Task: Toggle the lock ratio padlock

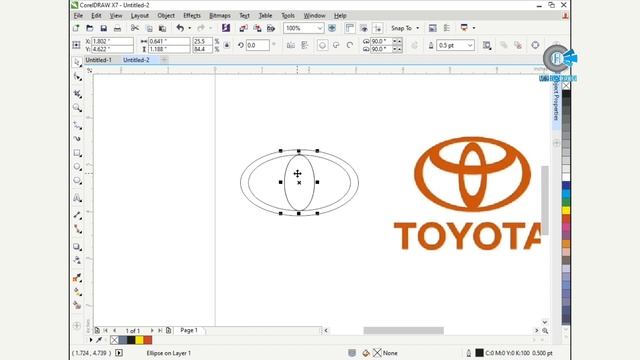Action: point(227,45)
